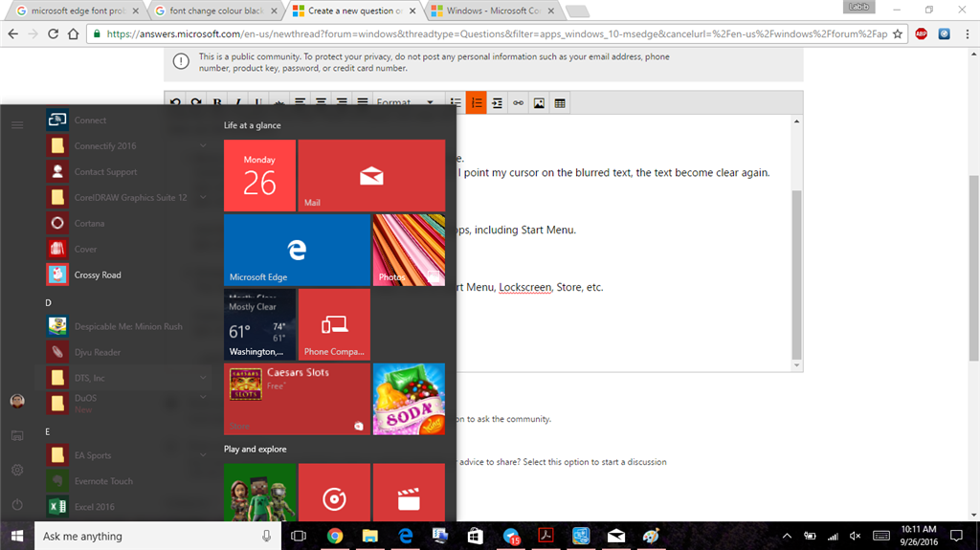Click the Windows Start button
The height and width of the screenshot is (550, 980).
point(17,537)
